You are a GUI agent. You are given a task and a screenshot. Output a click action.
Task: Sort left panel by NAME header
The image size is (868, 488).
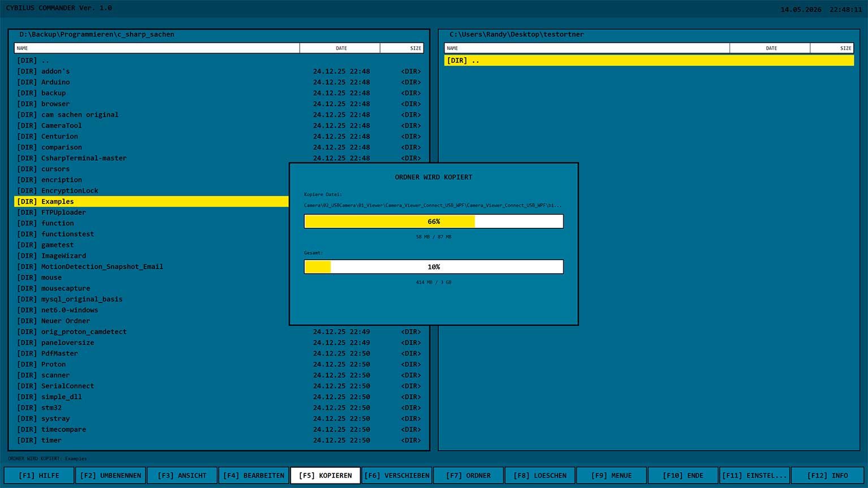point(157,48)
